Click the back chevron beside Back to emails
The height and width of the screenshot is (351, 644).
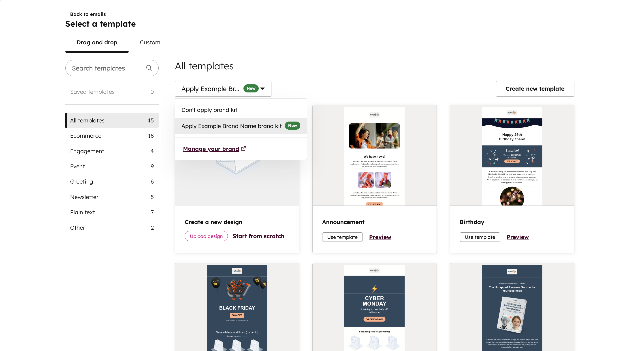(x=67, y=14)
